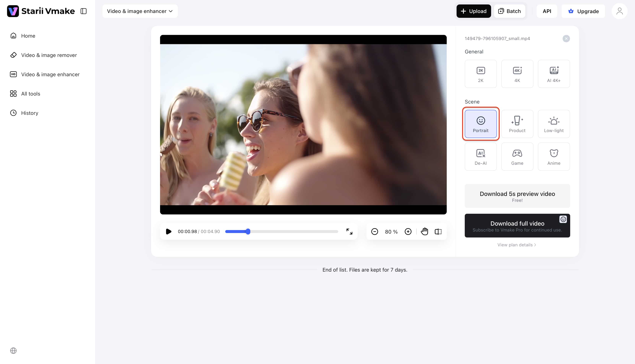Screen dimensions: 635x364
Task: Click the Upgrade button
Action: (x=583, y=11)
